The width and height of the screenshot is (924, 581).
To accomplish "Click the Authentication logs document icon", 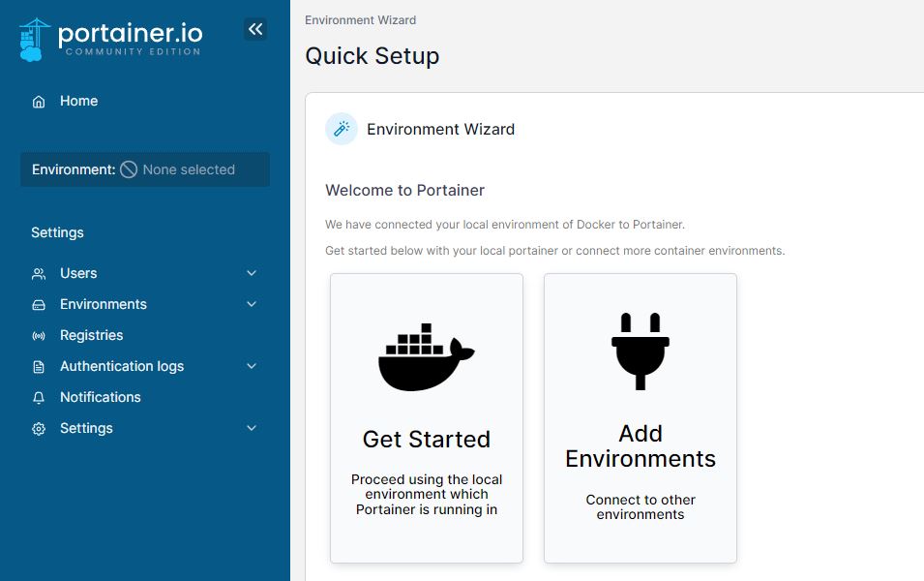I will [x=39, y=367].
